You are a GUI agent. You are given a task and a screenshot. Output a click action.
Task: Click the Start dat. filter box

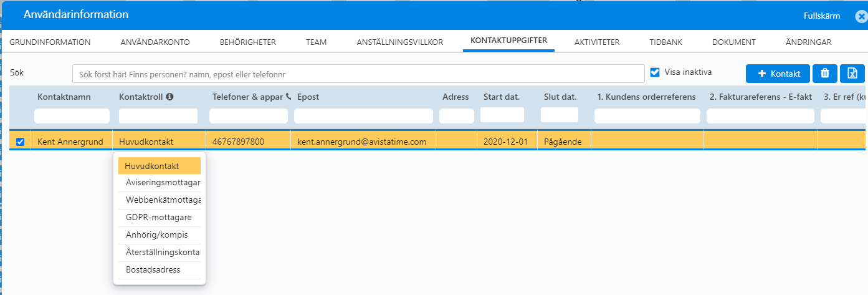(x=502, y=115)
